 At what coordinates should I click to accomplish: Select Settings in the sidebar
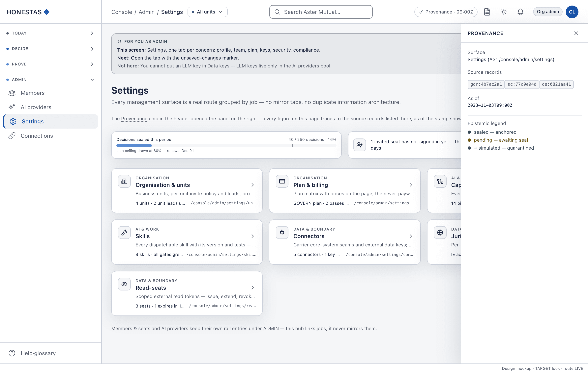click(50, 121)
